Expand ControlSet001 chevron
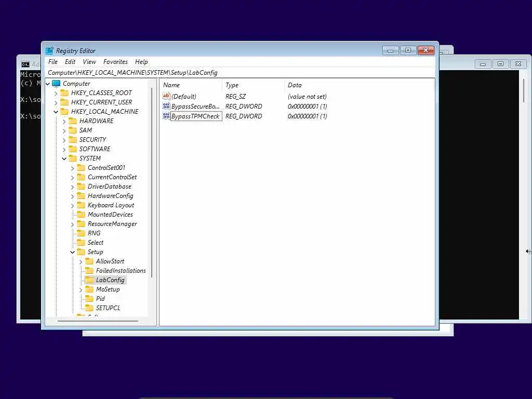This screenshot has height=399, width=532. [x=72, y=168]
